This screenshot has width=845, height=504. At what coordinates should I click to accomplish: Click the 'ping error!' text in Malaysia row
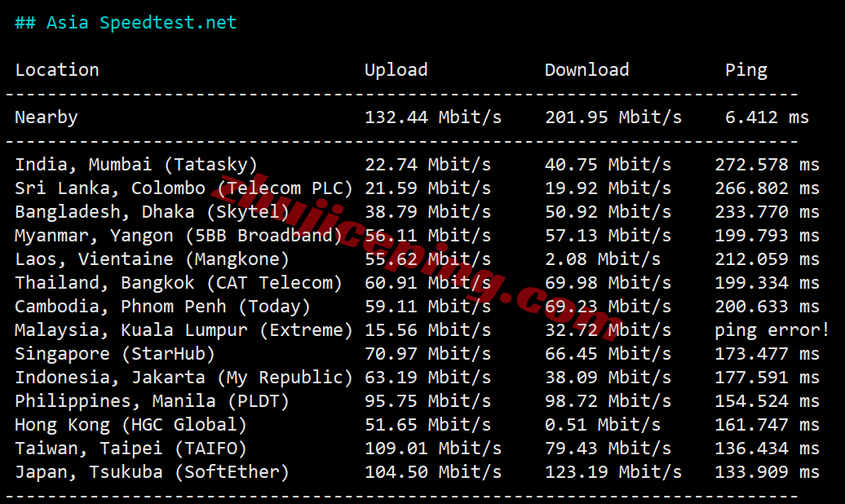coord(772,330)
